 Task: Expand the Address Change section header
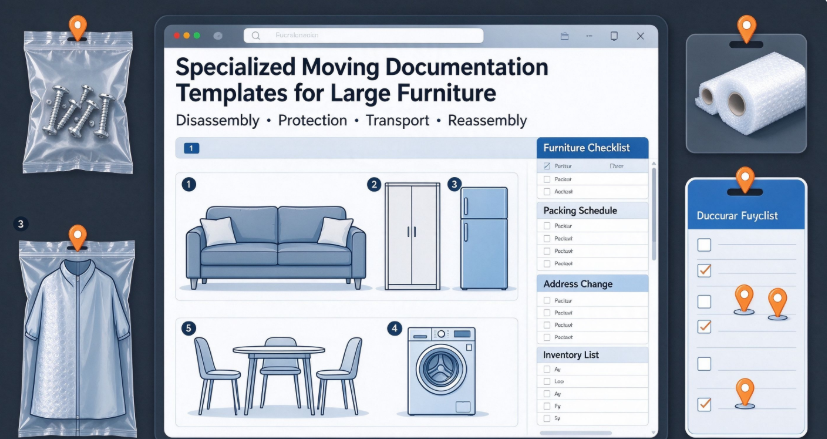pos(592,284)
